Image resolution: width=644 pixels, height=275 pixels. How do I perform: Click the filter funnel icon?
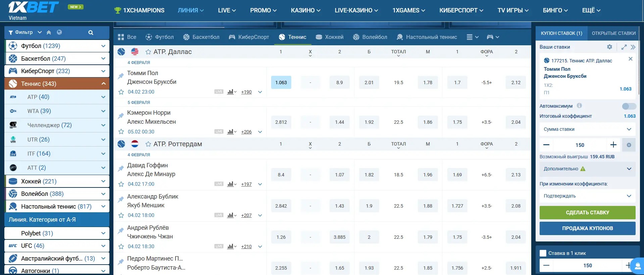[x=11, y=33]
